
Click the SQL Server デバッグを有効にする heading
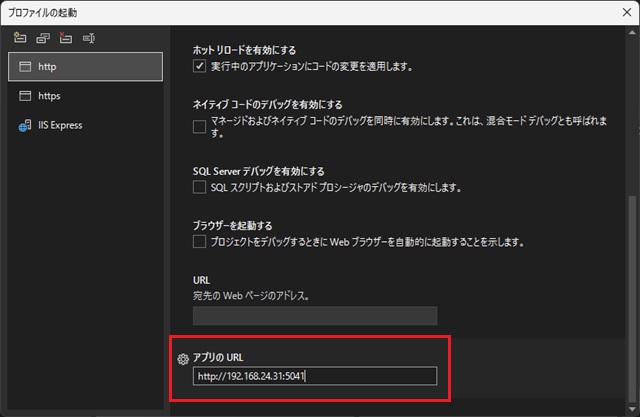pyautogui.click(x=259, y=171)
